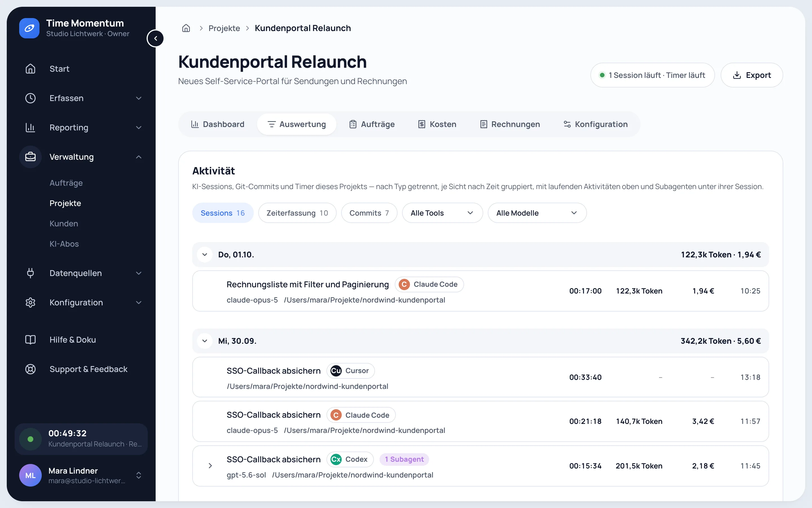Switch to the Aufträge tab

372,124
